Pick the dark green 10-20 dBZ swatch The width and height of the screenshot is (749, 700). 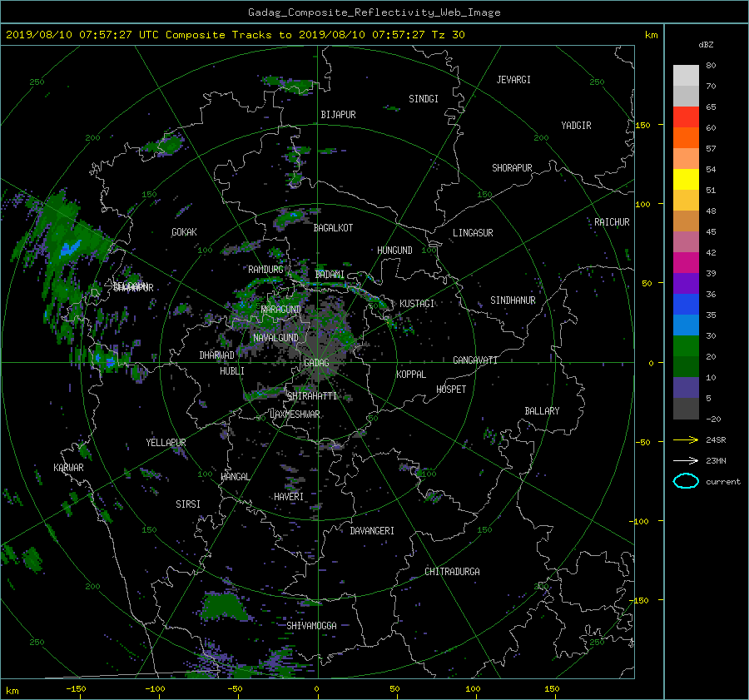pos(686,366)
